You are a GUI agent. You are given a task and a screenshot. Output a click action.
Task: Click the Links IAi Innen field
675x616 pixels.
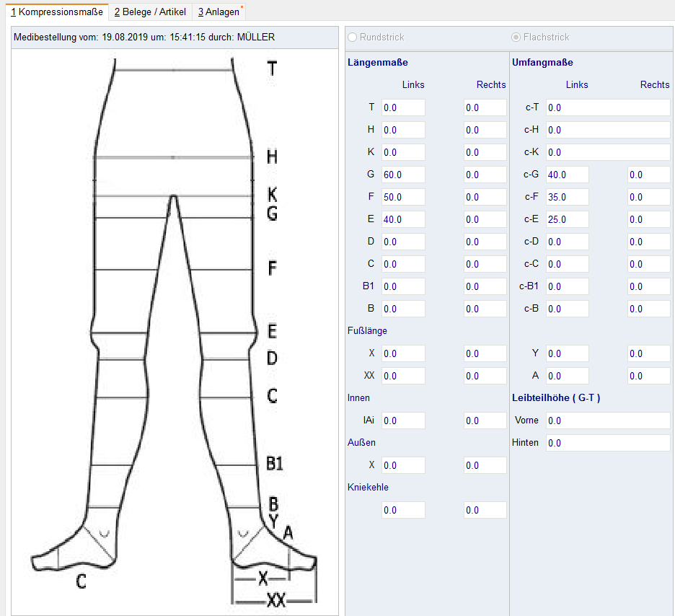tap(402, 421)
